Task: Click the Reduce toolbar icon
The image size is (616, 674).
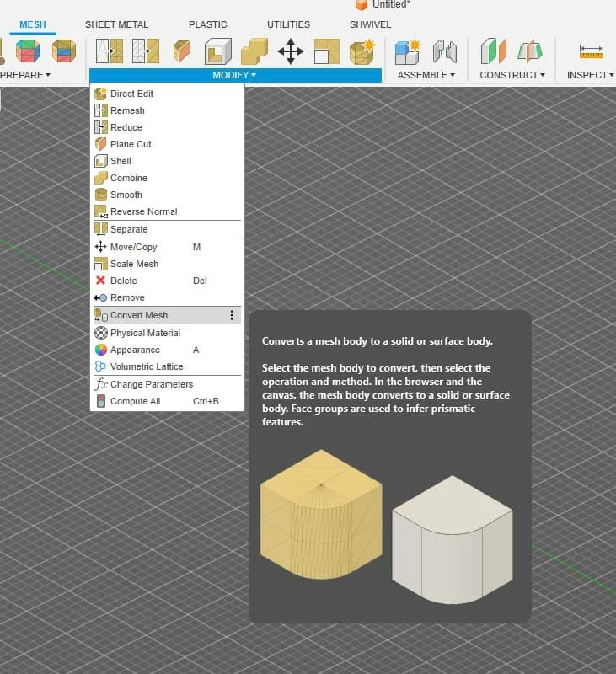Action: click(146, 51)
